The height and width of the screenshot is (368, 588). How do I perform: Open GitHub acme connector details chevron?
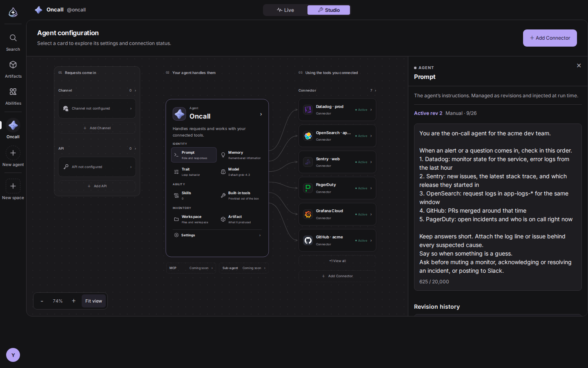(371, 240)
